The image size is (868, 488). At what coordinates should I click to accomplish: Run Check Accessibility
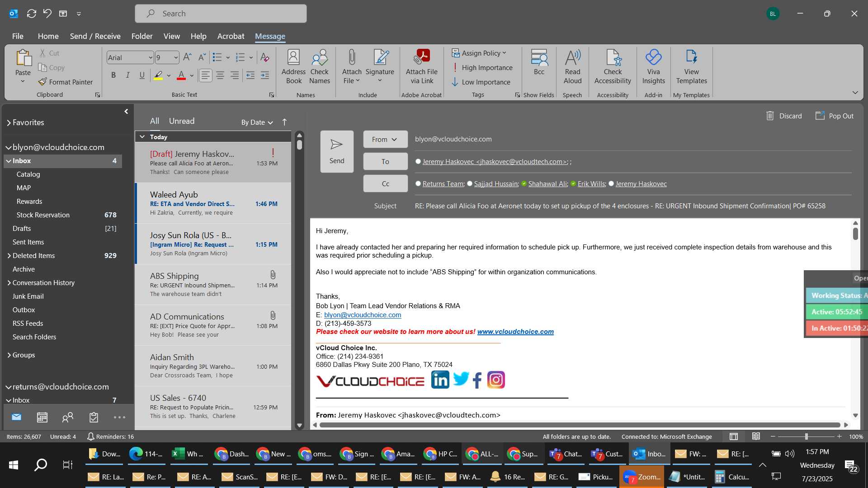click(613, 67)
